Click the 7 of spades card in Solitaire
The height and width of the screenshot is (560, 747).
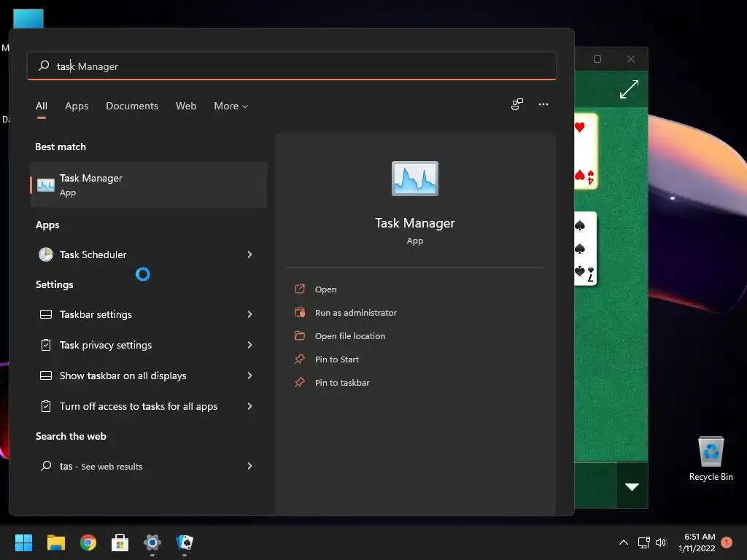point(586,249)
